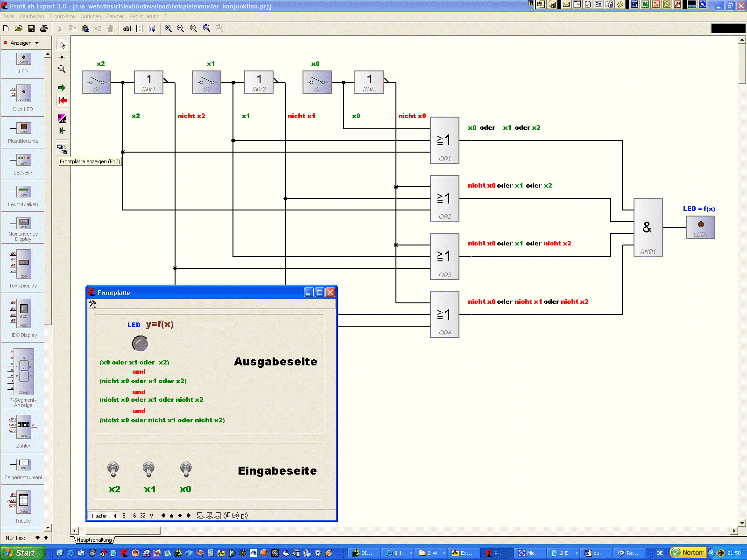Open Norton in system tray

pos(687,553)
